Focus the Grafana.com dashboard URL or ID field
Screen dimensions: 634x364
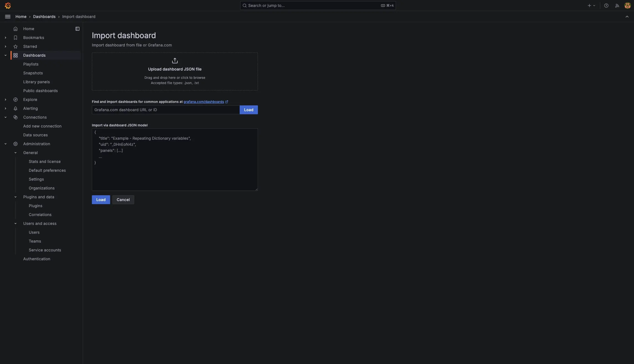pos(165,110)
